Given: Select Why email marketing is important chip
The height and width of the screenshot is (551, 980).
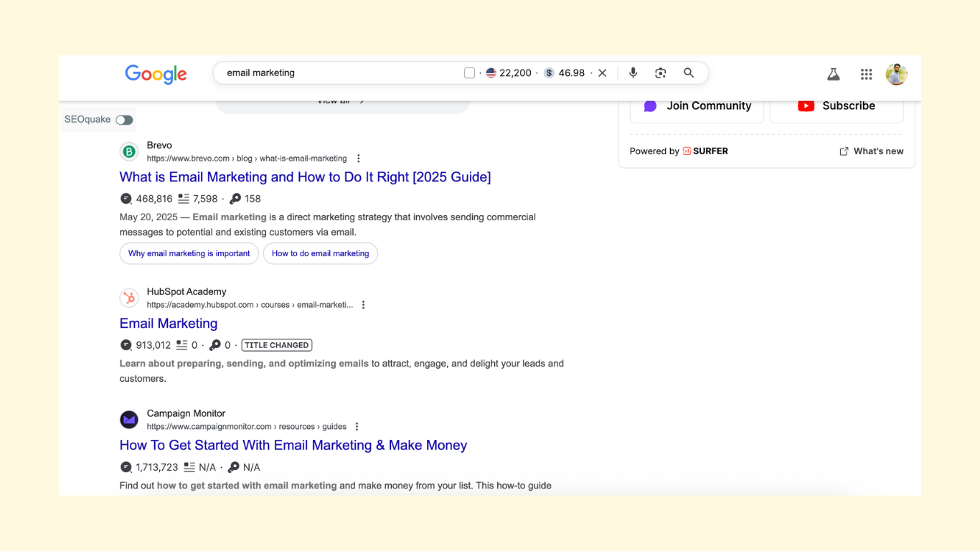Looking at the screenshot, I should pyautogui.click(x=189, y=253).
